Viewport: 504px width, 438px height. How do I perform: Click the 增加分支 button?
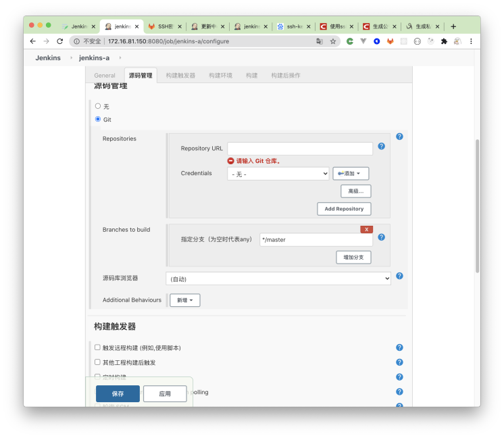coord(353,258)
